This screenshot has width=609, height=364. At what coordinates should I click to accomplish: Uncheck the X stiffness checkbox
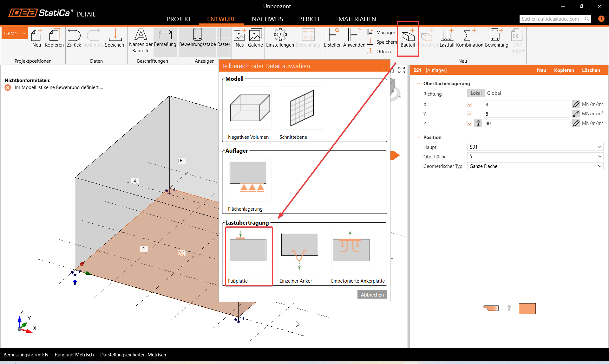(470, 105)
